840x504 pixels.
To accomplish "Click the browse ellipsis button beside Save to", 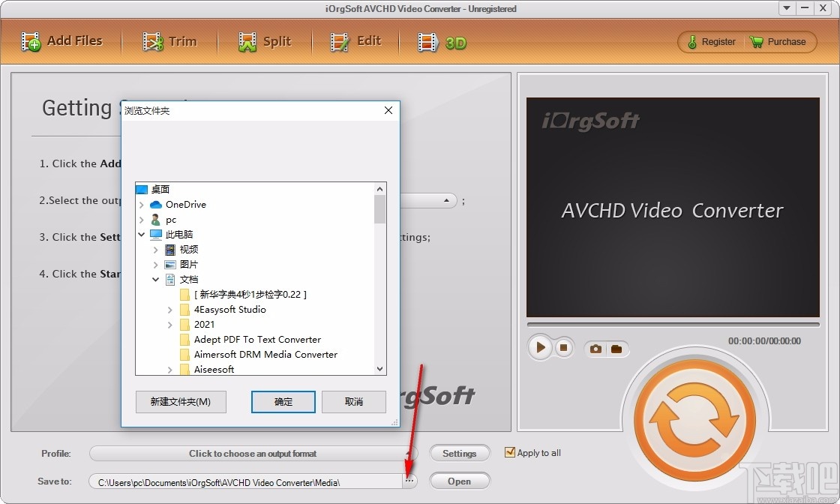I will tap(409, 481).
